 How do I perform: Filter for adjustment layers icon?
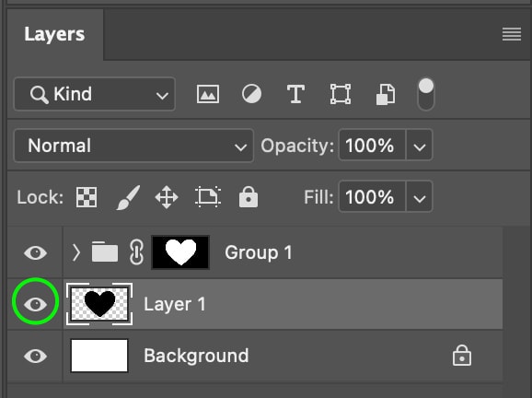[251, 94]
